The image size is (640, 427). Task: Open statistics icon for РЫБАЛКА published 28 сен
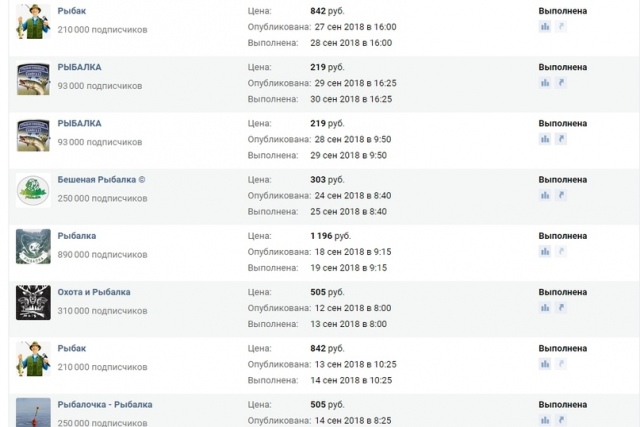pos(545,139)
